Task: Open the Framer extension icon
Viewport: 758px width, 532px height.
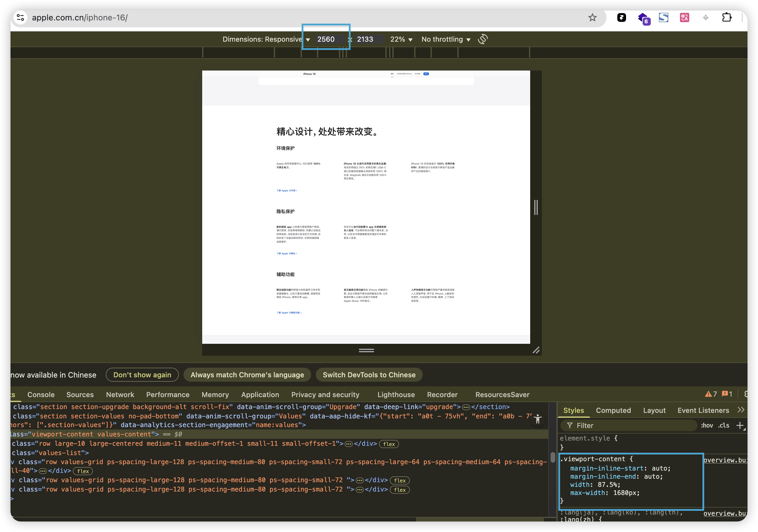Action: (621, 17)
